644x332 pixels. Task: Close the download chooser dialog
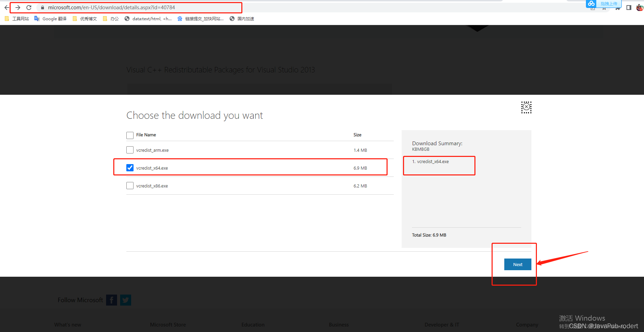pos(526,107)
